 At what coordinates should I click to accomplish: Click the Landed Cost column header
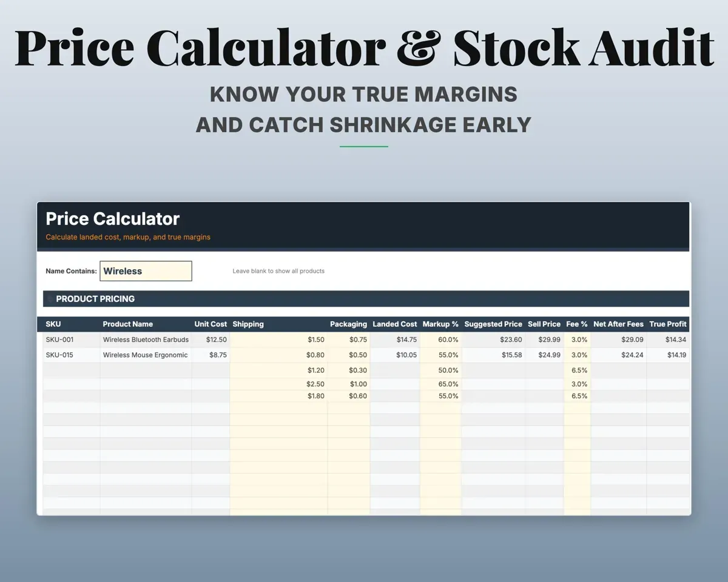coord(395,324)
